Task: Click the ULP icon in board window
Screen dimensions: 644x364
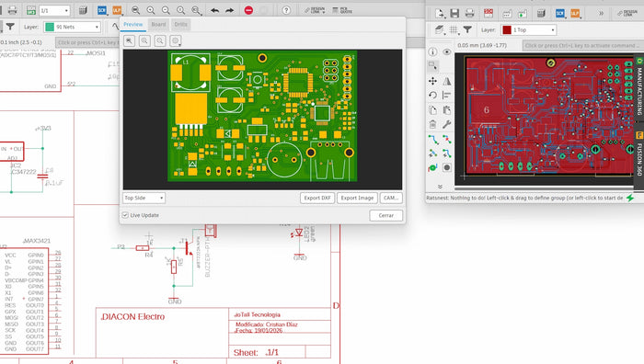Action: pos(575,14)
